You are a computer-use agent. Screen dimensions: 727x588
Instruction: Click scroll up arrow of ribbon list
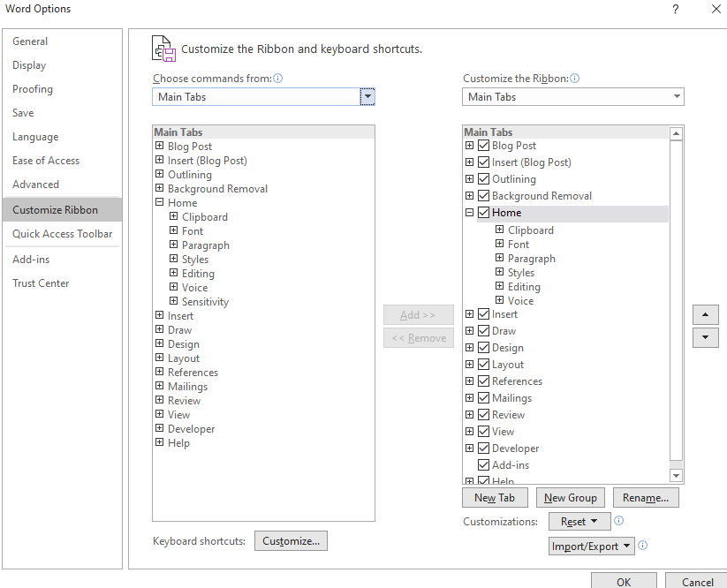(x=676, y=133)
